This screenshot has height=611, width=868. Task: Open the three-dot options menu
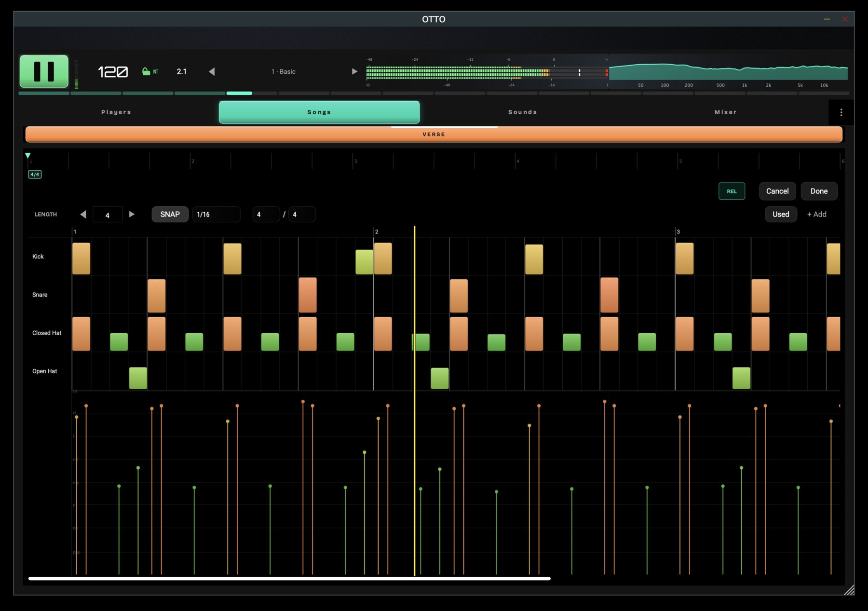tap(841, 112)
